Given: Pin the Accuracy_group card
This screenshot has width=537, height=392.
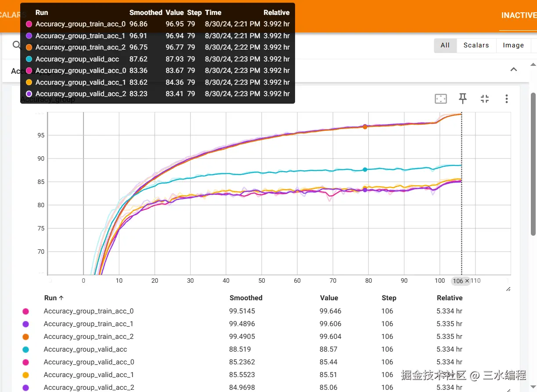Looking at the screenshot, I should (462, 98).
